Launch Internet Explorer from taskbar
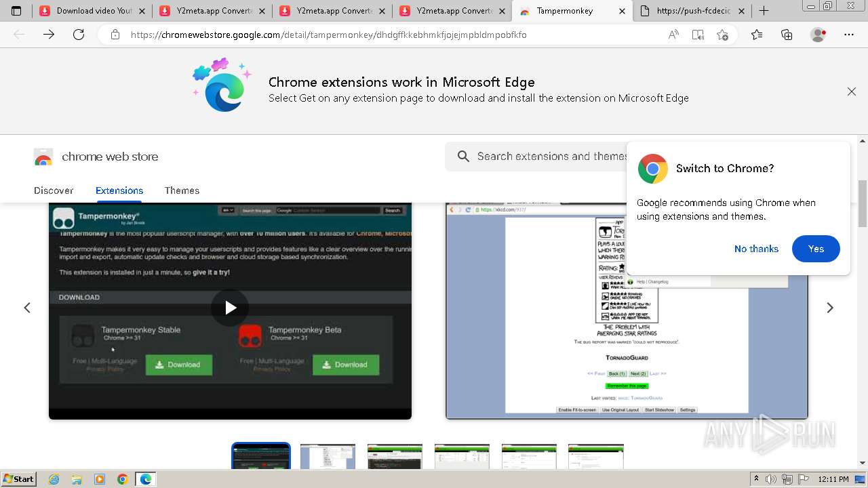The height and width of the screenshot is (488, 868). pos(54,479)
